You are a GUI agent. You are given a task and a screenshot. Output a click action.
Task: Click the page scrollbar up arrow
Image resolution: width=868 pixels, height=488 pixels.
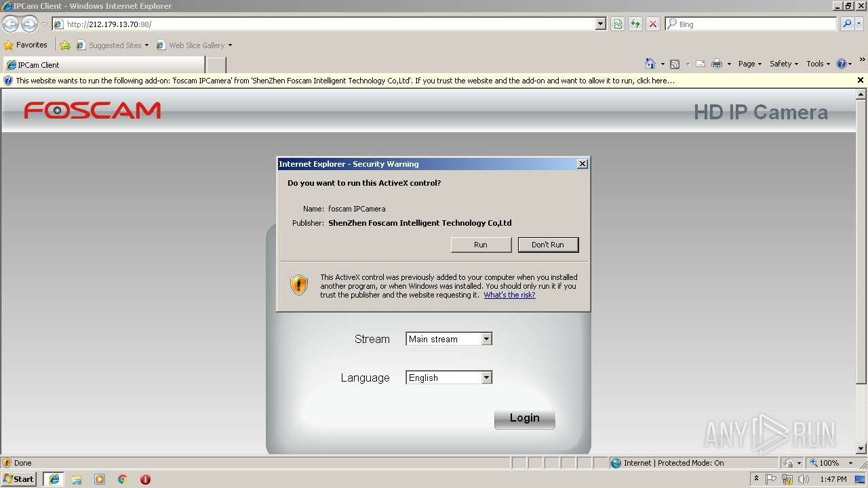coord(861,94)
